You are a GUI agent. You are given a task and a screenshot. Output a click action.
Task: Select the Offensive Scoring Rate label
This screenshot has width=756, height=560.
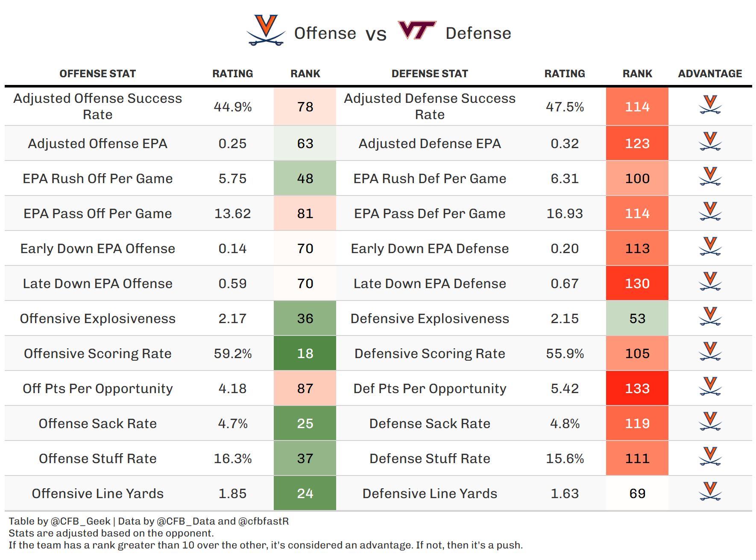coord(97,353)
